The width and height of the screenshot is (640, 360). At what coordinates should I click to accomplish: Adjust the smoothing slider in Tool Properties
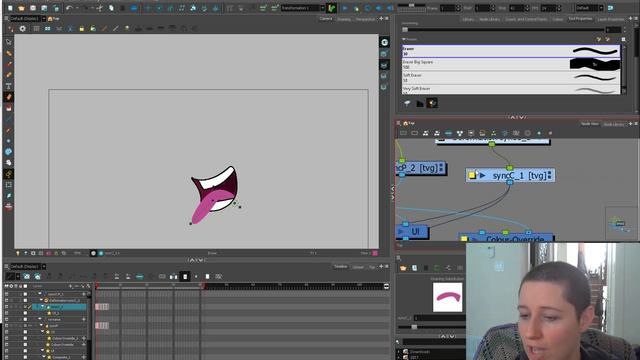pos(503,29)
